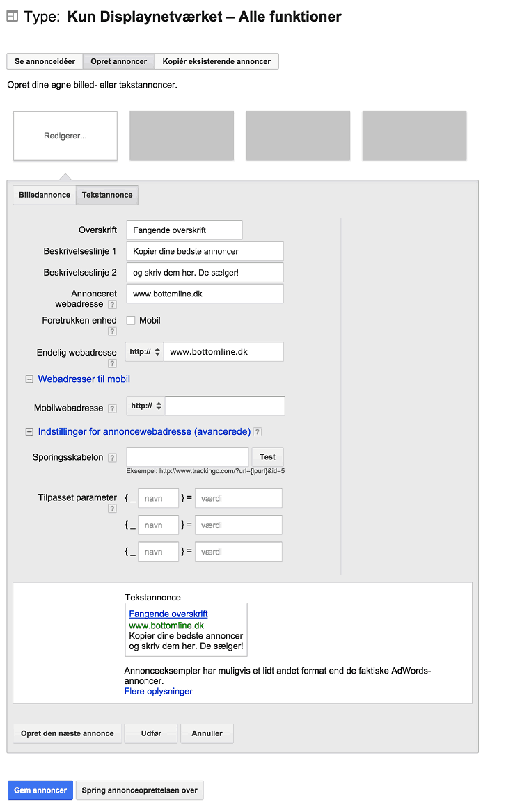
Task: Click help icon below Tilpasset parameter
Action: click(112, 509)
